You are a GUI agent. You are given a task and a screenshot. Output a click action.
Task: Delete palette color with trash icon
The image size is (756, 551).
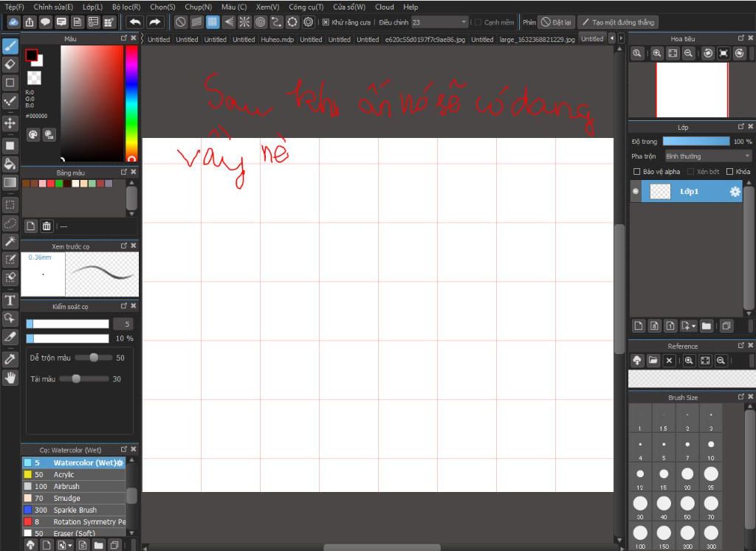47,226
